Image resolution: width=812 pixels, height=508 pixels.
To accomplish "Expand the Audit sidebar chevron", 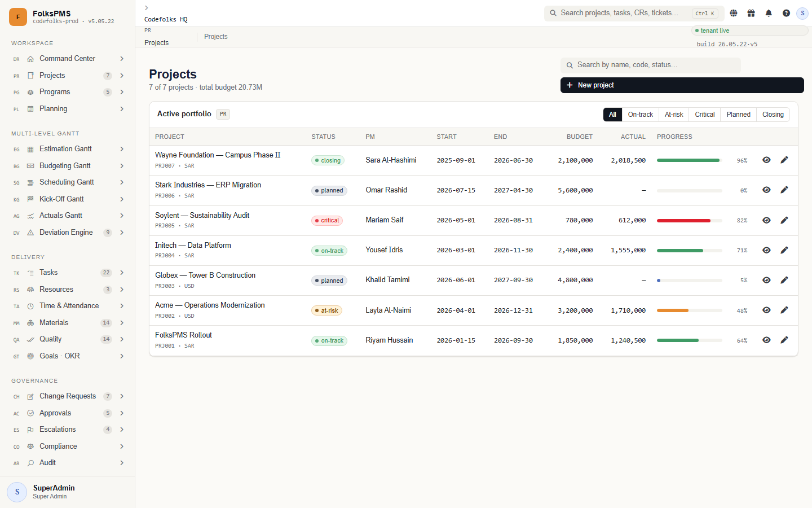I will [122, 463].
